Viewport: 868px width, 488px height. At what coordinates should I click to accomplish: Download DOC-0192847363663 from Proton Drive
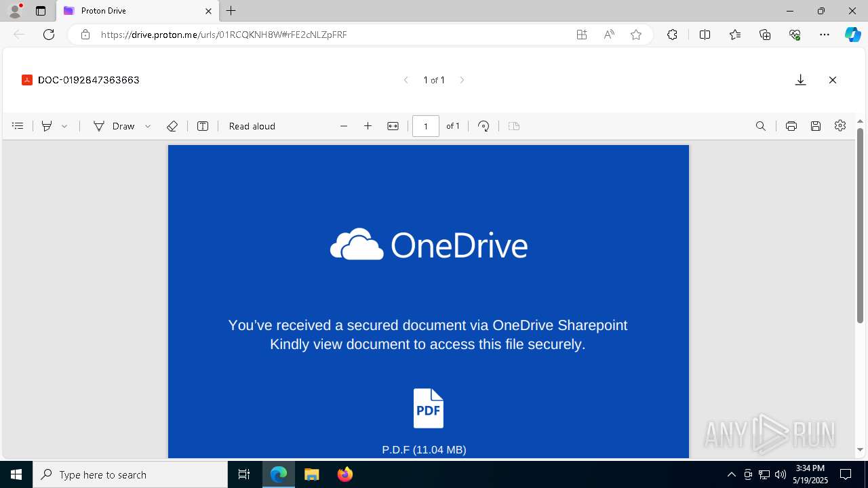800,80
